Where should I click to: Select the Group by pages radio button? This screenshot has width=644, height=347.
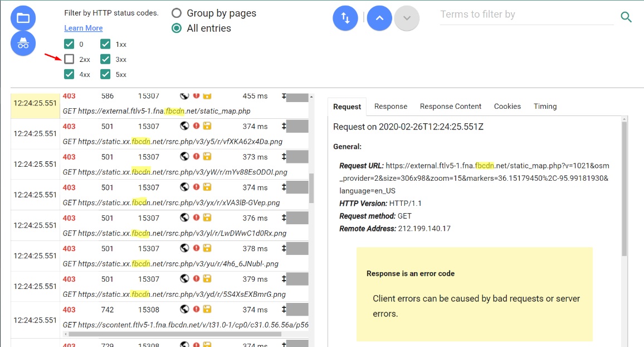(176, 13)
